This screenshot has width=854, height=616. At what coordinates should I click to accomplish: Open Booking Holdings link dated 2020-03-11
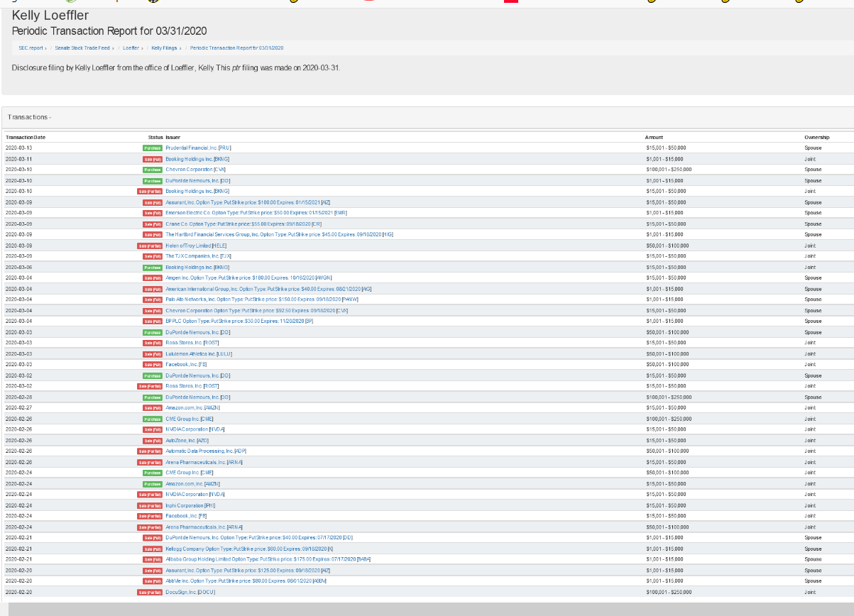197,159
